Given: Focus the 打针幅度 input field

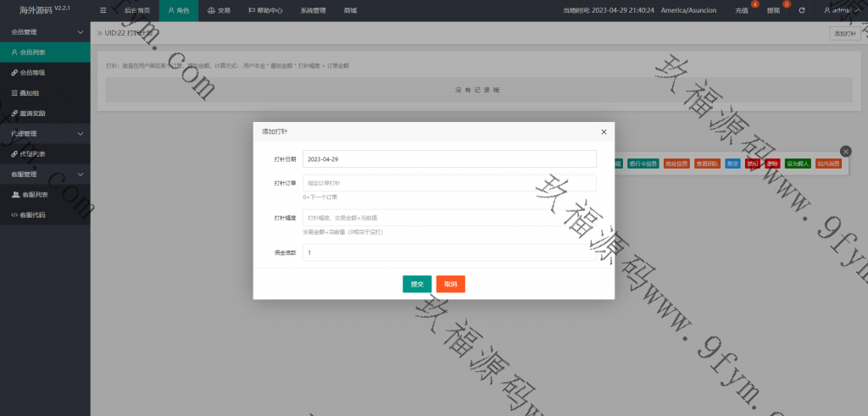Looking at the screenshot, I should click(449, 218).
